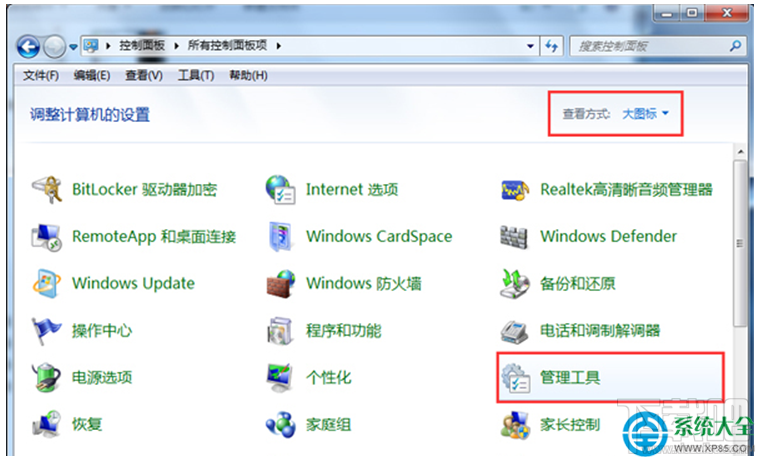Open the 查看(V) menu
Image resolution: width=757 pixels, height=459 pixels.
[x=144, y=75]
